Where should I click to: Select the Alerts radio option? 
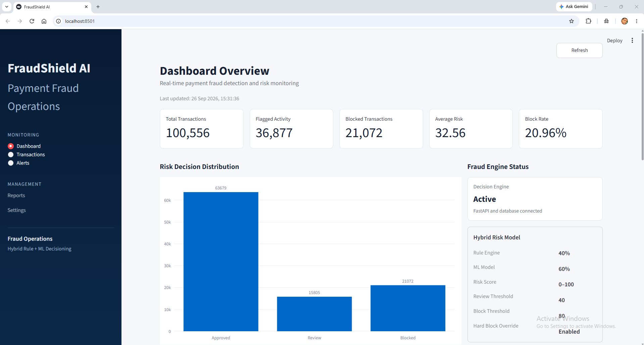pos(18,163)
